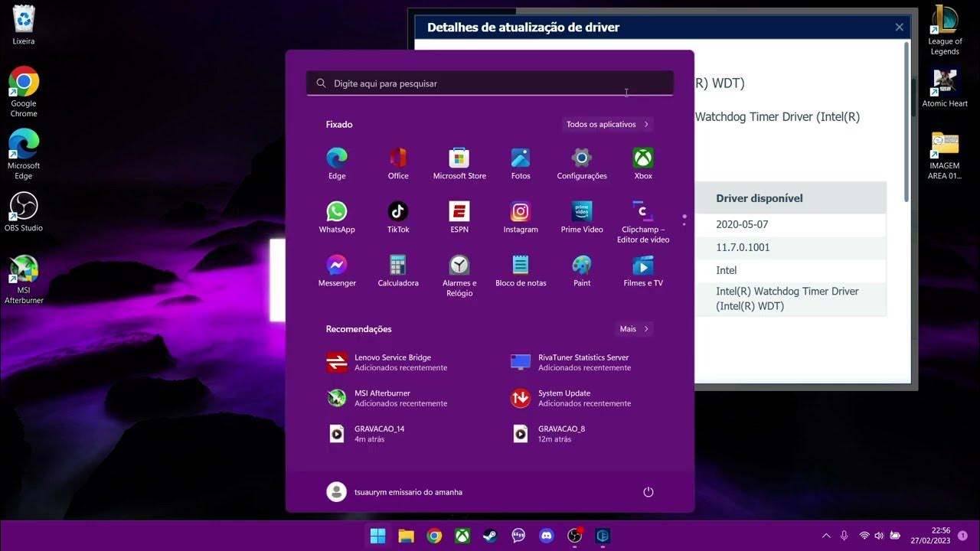
Task: Click Mais recommendations button
Action: 634,329
